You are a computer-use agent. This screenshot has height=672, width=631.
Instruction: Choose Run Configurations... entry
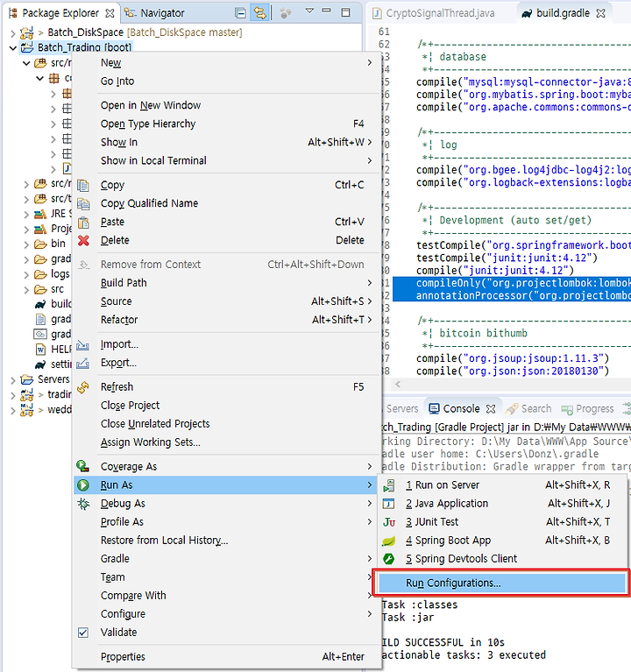501,584
